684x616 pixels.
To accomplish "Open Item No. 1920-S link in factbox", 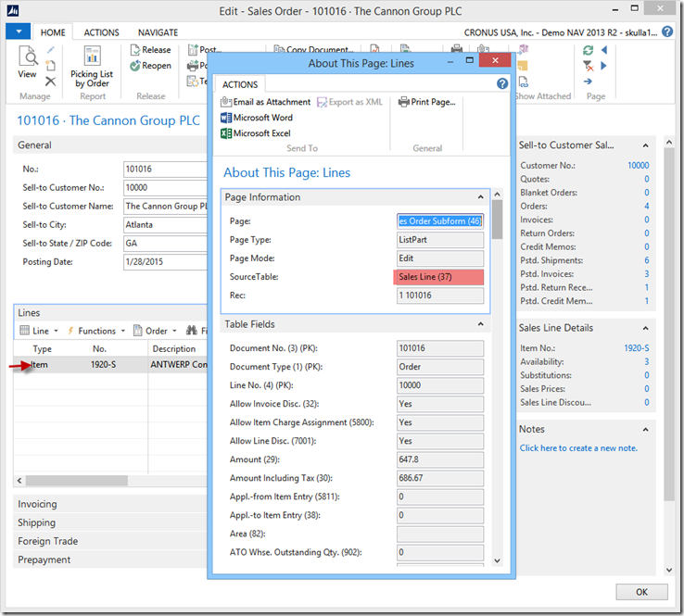I will point(637,348).
